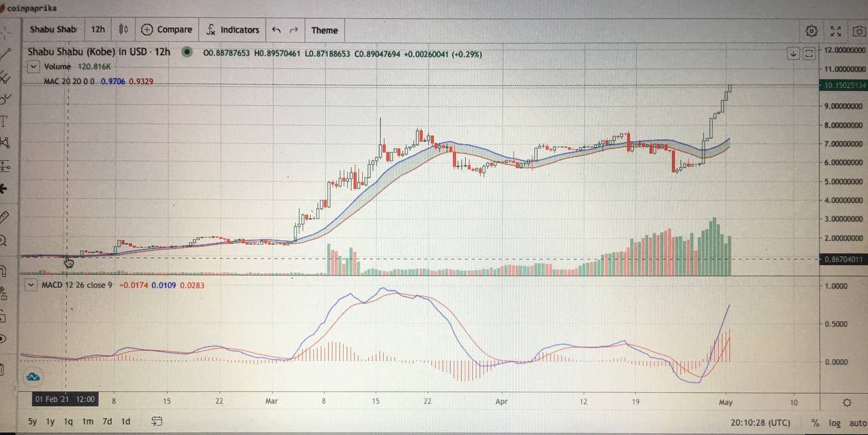Screen dimensions: 868x435
Task: Toggle auto scale mode
Action: pos(856,423)
